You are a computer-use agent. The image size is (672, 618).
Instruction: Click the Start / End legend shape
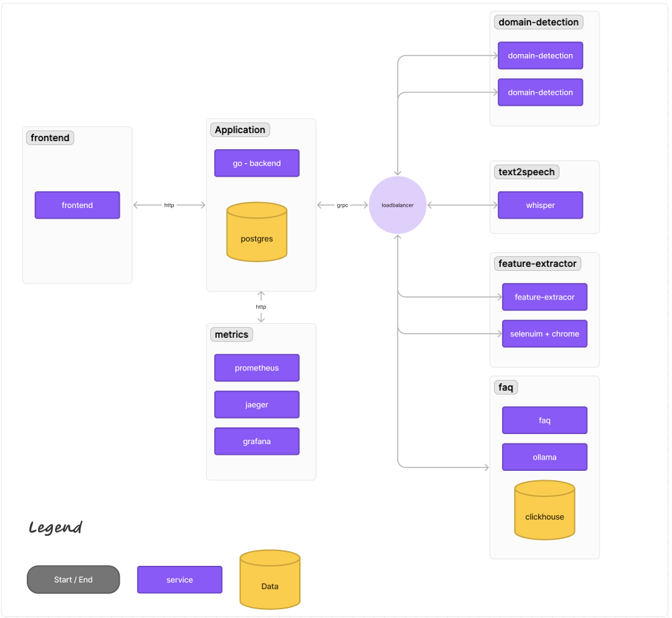(x=73, y=580)
